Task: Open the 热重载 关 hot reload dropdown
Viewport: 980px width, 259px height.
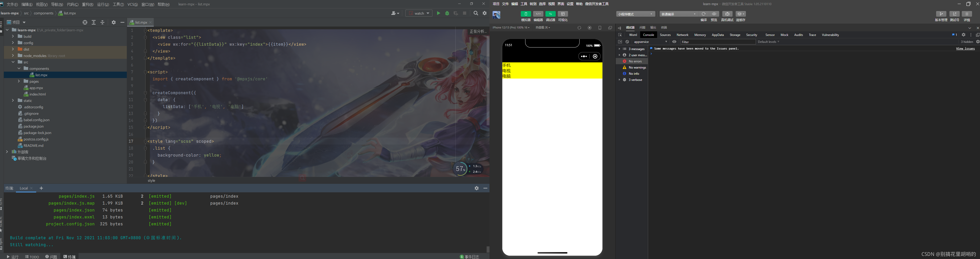Action: 543,28
